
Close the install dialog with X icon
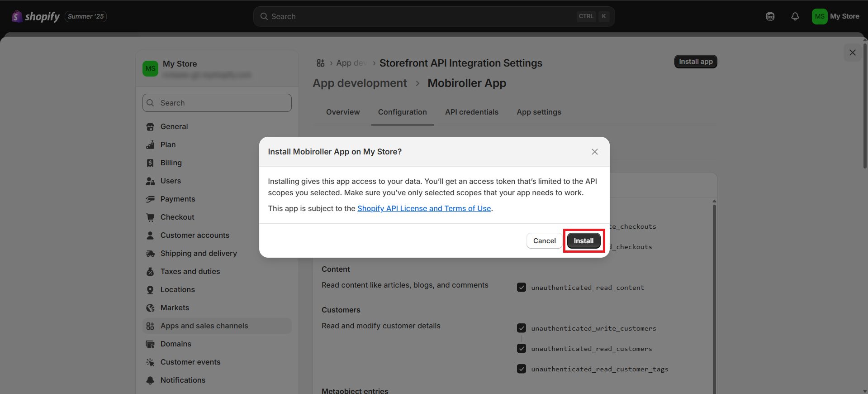(x=595, y=152)
